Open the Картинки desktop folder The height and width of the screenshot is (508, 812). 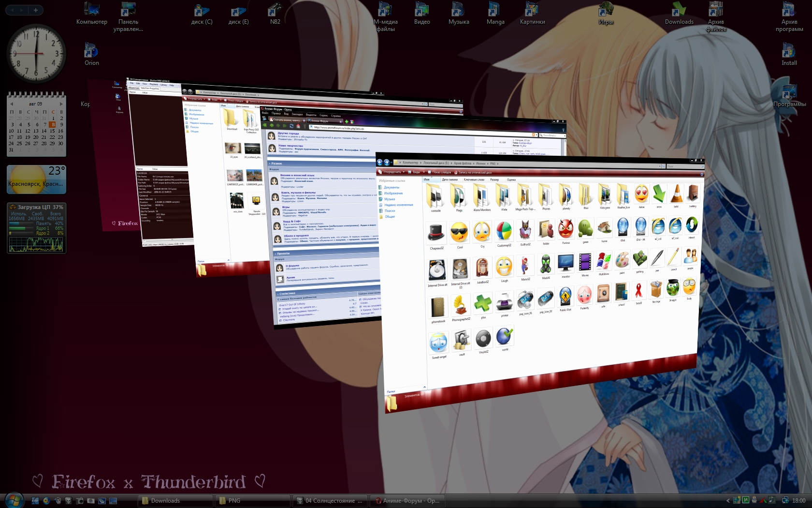(x=532, y=14)
